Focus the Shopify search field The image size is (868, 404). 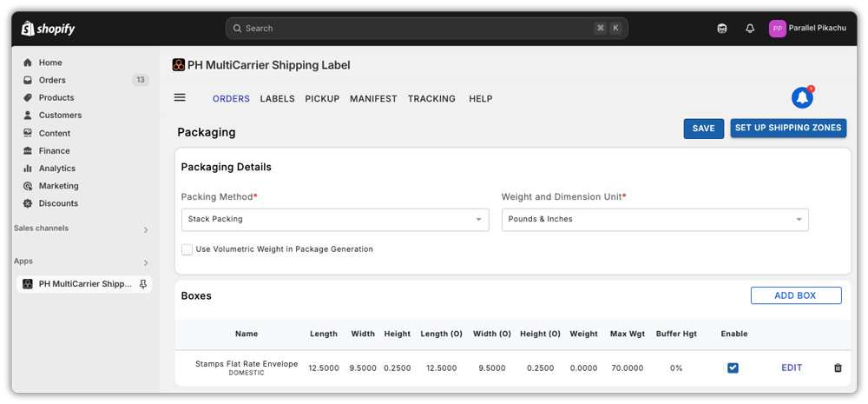point(426,29)
